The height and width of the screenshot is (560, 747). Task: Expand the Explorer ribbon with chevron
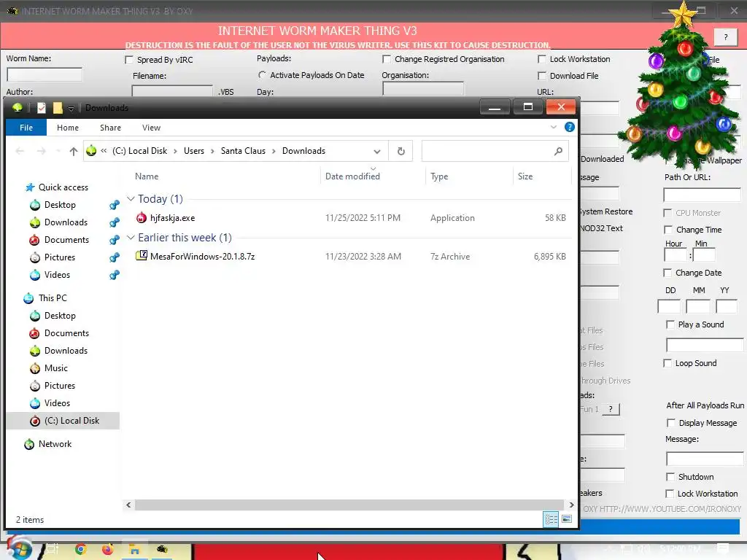(553, 127)
